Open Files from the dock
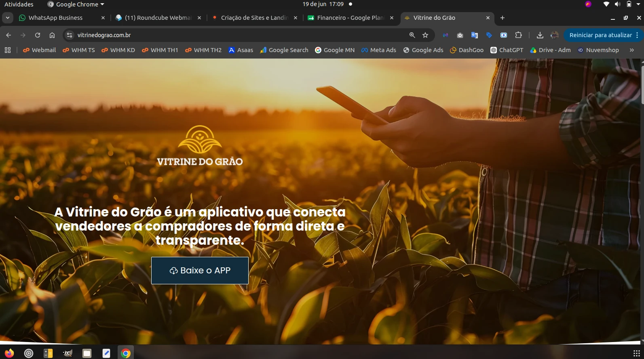Image resolution: width=644 pixels, height=359 pixels. (87, 353)
